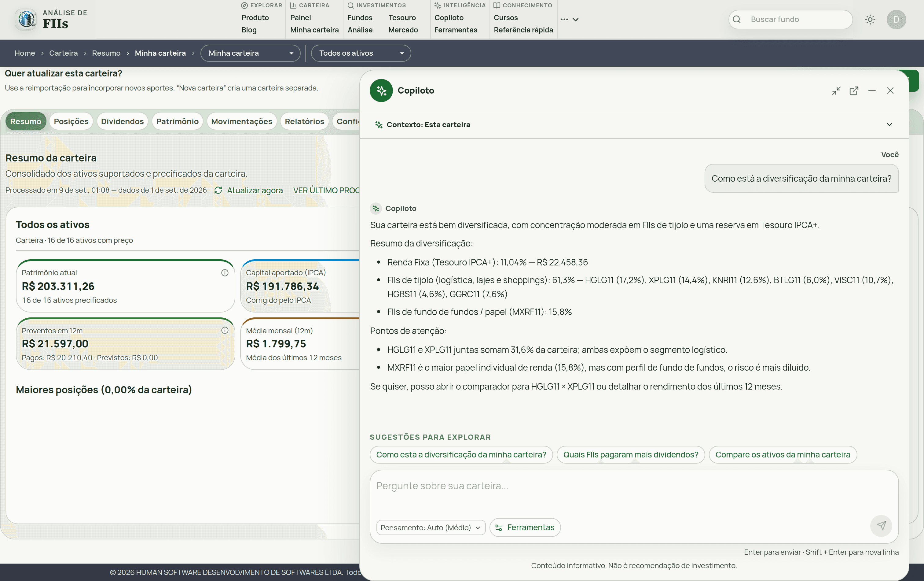The width and height of the screenshot is (924, 581).
Task: Select the Resumo tab
Action: pyautogui.click(x=26, y=121)
